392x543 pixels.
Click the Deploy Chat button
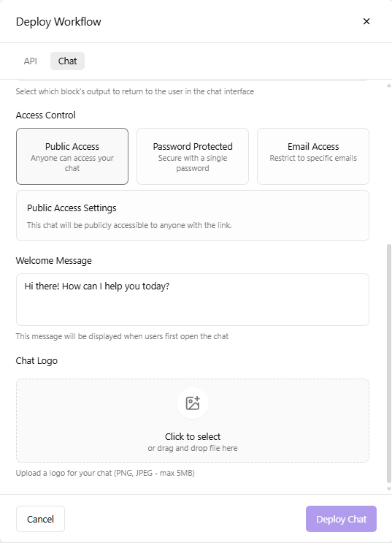coord(341,519)
